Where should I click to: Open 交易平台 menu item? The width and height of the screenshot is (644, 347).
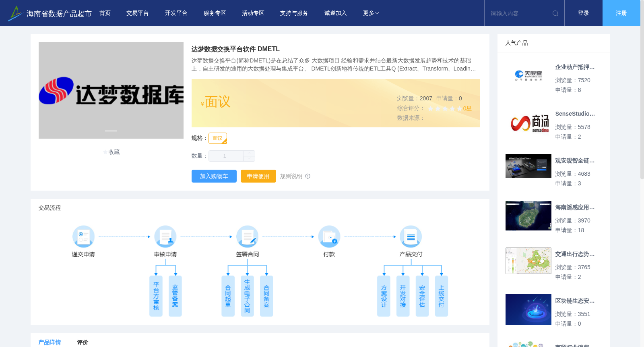(138, 13)
